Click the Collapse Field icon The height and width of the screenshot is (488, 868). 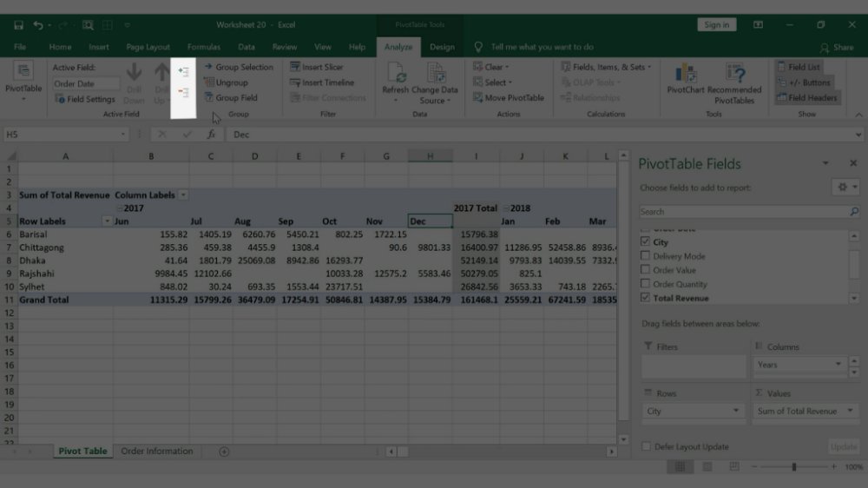coord(183,93)
